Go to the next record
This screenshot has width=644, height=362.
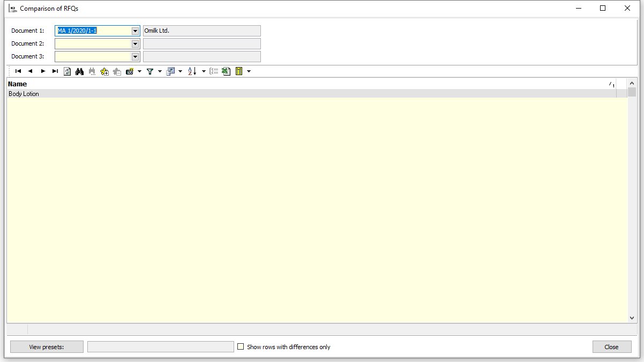43,71
